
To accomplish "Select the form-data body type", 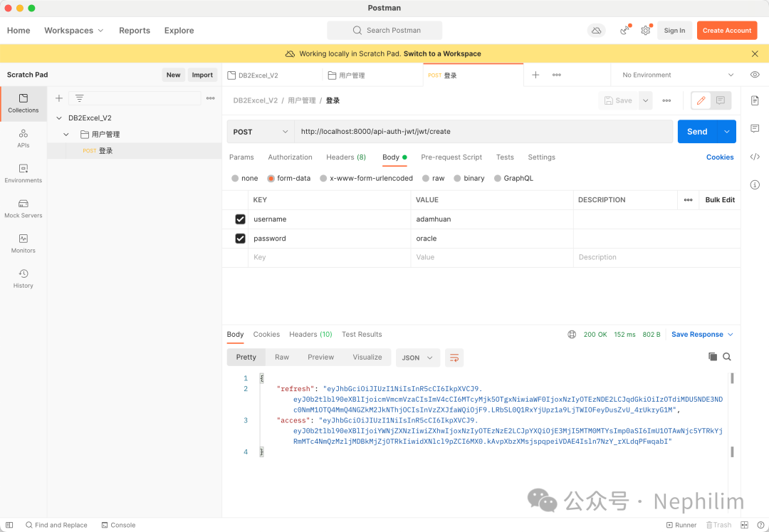I will point(271,179).
